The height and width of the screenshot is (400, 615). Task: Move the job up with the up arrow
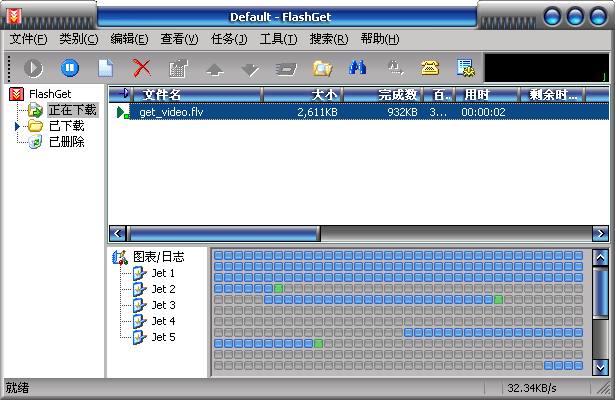pos(215,70)
